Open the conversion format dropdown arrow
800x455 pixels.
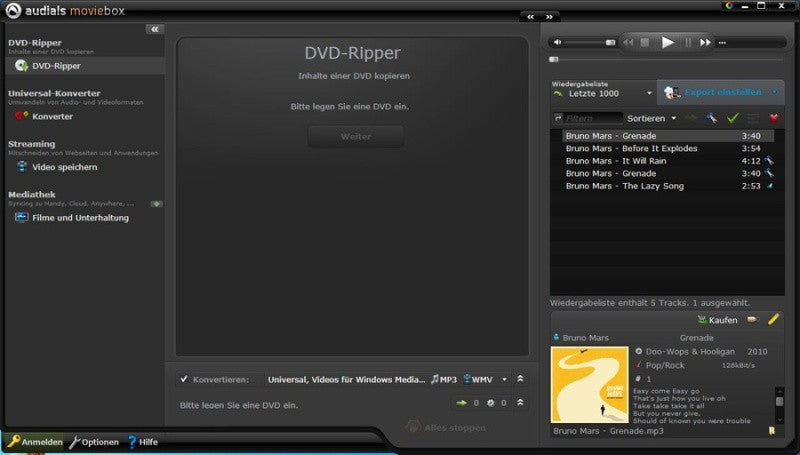coord(504,379)
